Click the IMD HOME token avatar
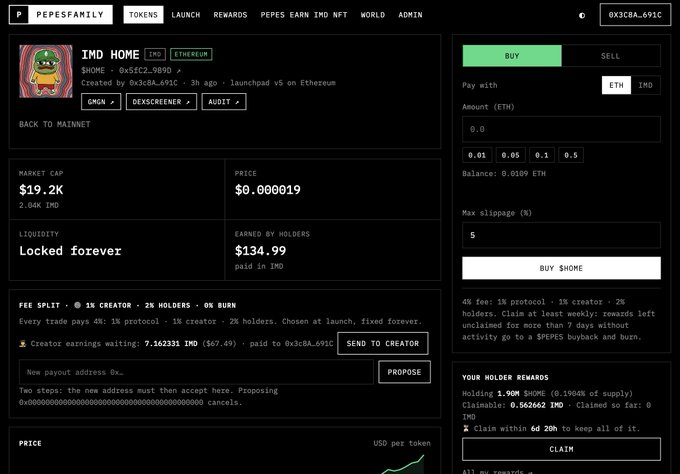 point(46,71)
